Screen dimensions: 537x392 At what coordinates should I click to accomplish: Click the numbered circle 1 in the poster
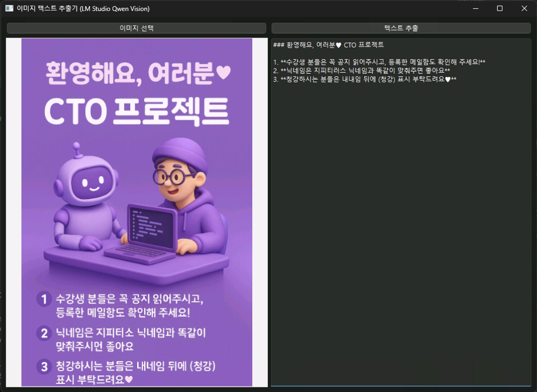pyautogui.click(x=44, y=299)
